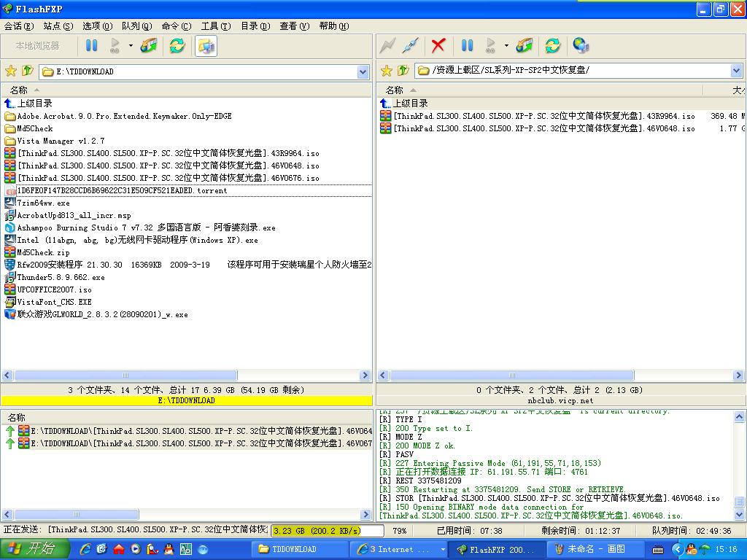Expand the E:\TDDOWNLOAD path dropdown
This screenshot has width=747, height=560.
[x=363, y=72]
